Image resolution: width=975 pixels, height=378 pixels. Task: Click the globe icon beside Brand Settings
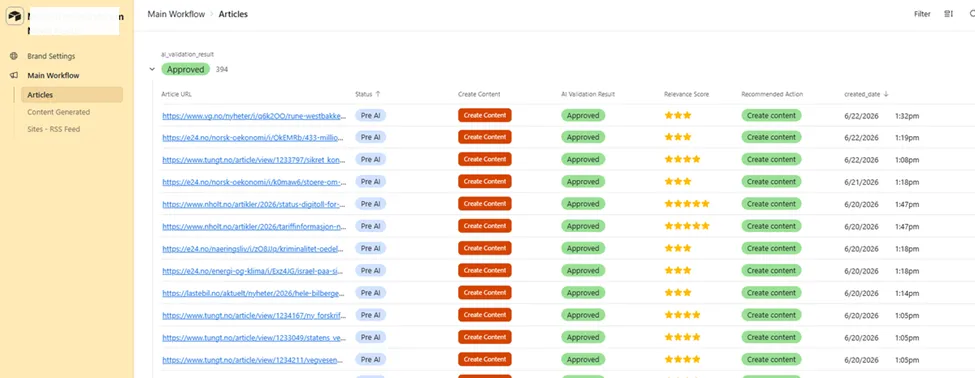click(x=14, y=56)
